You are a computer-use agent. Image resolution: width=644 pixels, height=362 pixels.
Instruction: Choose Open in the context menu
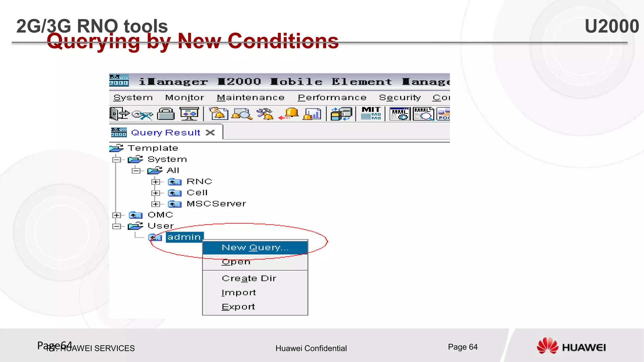point(255,262)
